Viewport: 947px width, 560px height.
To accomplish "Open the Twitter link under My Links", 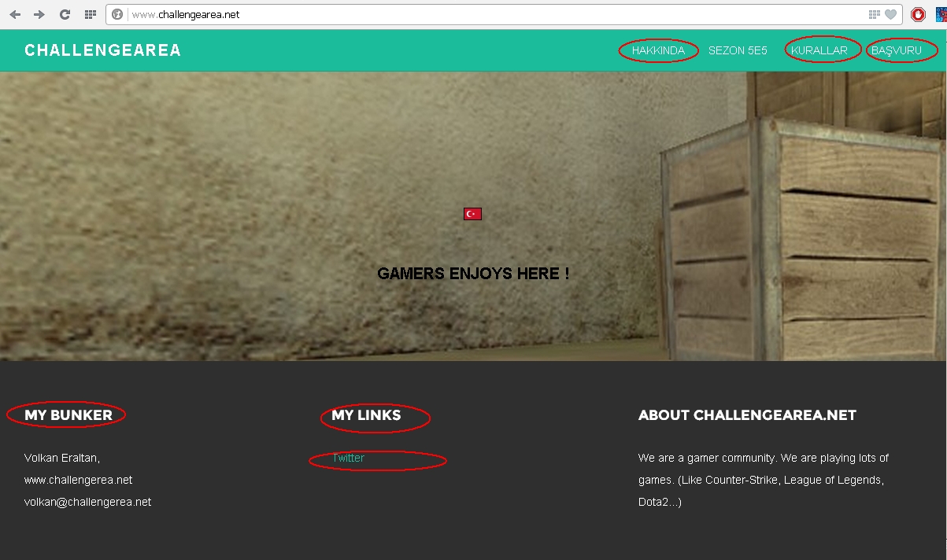I will [348, 458].
